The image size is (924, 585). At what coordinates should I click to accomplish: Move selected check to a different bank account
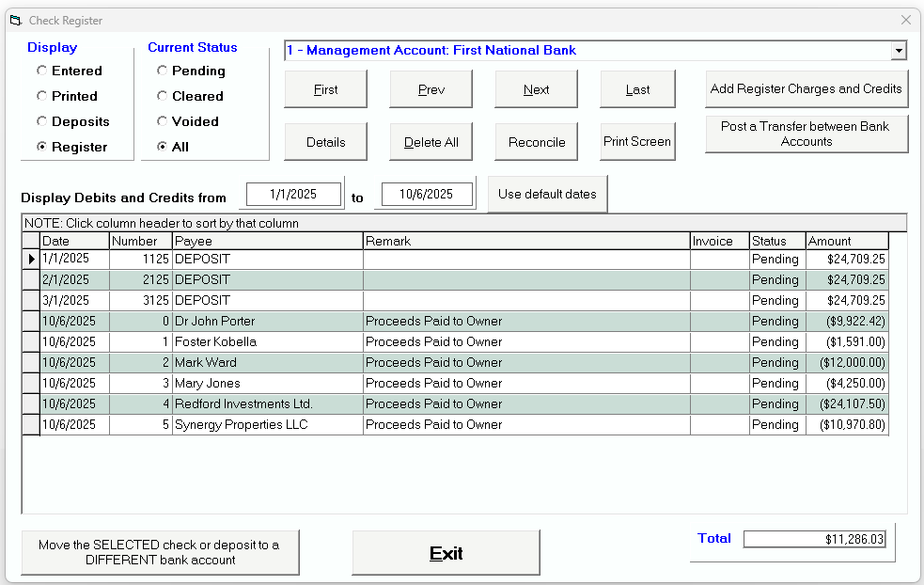(159, 552)
